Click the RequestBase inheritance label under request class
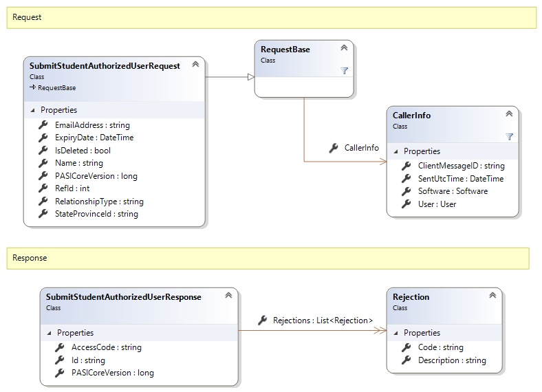Image resolution: width=542 pixels, height=392 pixels. point(56,88)
